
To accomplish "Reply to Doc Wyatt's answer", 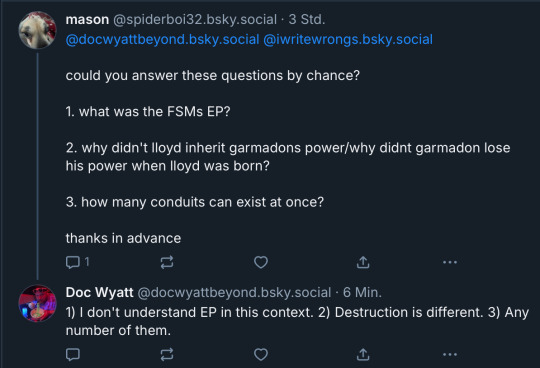I will tap(73, 354).
